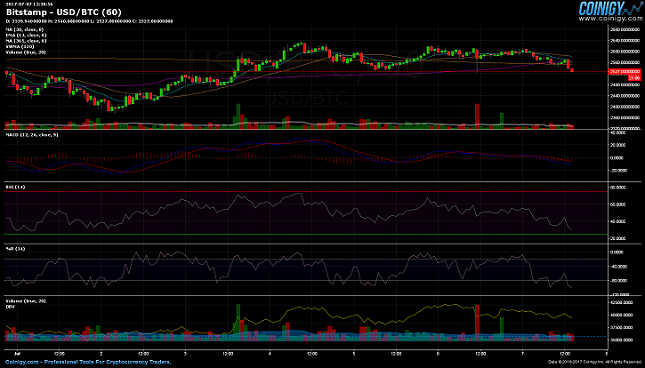This screenshot has height=368, width=645.
Task: Click the 2400 price axis label
Action: tap(626, 107)
